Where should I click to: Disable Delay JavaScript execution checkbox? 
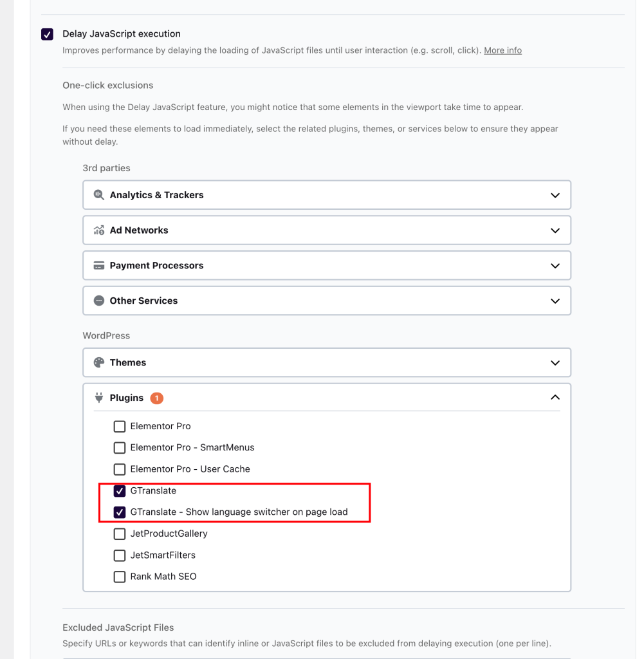point(47,34)
